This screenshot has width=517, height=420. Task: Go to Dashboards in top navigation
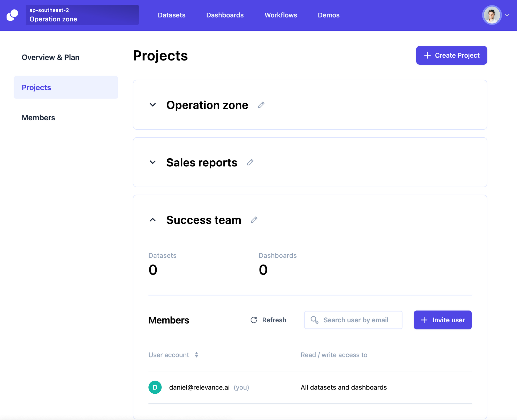pos(225,15)
